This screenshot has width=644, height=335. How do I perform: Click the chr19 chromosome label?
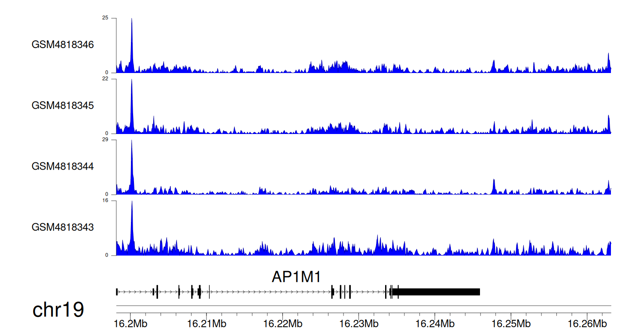[x=58, y=310]
